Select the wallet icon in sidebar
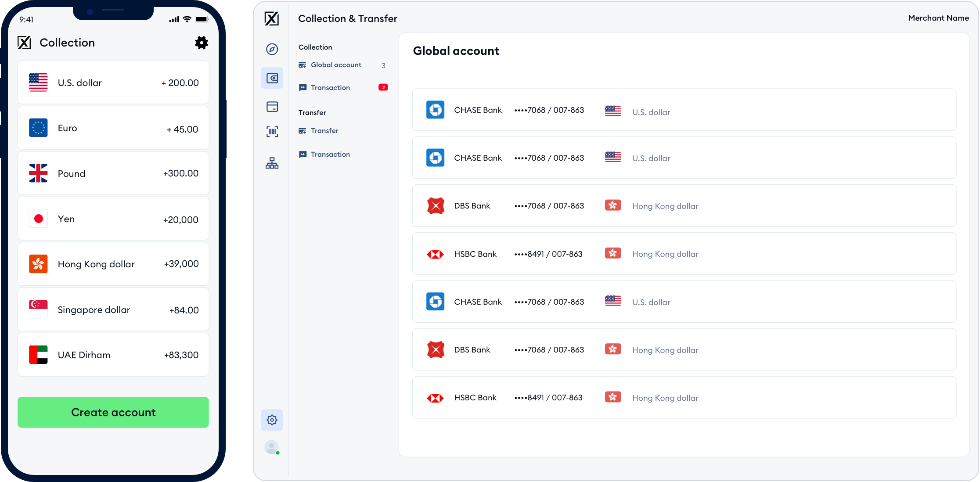The height and width of the screenshot is (482, 980). click(272, 78)
